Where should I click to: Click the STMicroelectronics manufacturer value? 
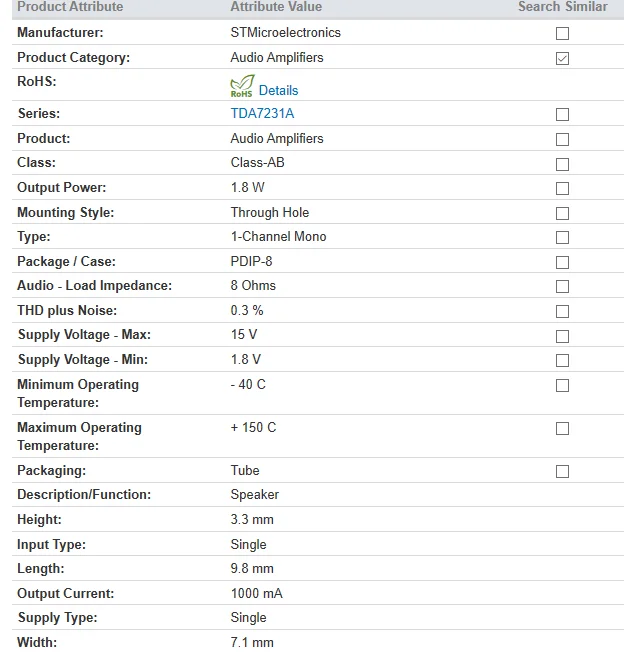pyautogui.click(x=285, y=32)
